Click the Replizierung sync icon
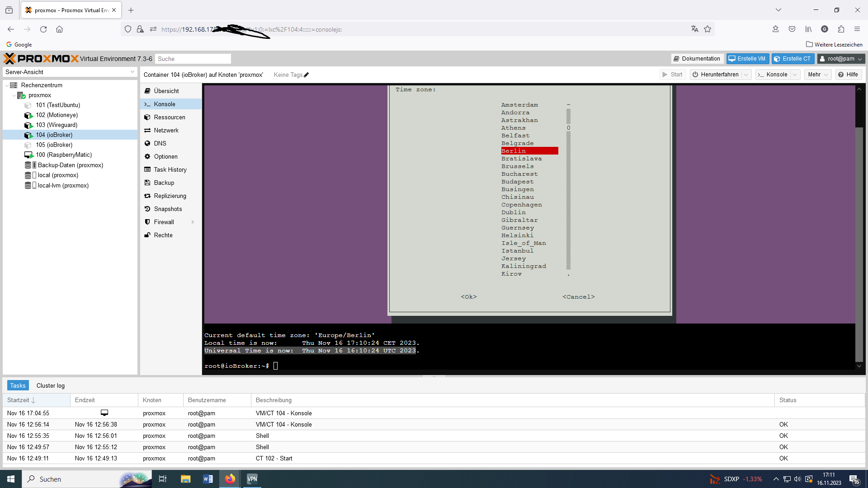The height and width of the screenshot is (488, 868). (x=147, y=196)
